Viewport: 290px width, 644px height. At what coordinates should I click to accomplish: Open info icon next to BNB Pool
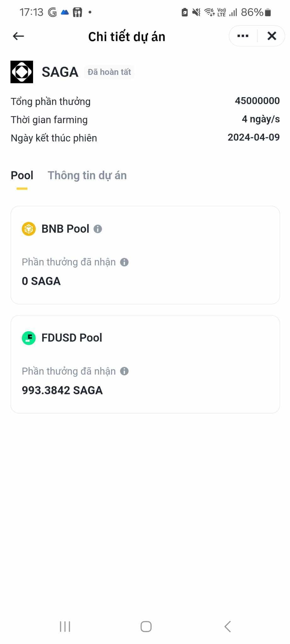coord(98,229)
